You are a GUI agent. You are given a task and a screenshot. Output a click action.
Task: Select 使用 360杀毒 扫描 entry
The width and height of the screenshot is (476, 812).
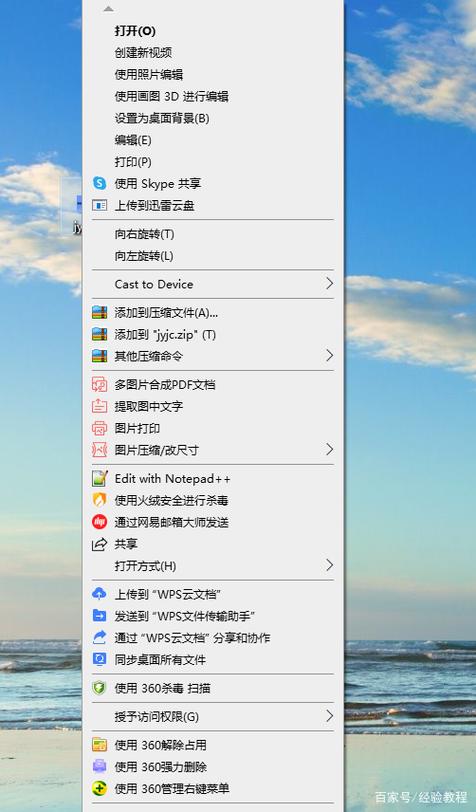click(163, 688)
